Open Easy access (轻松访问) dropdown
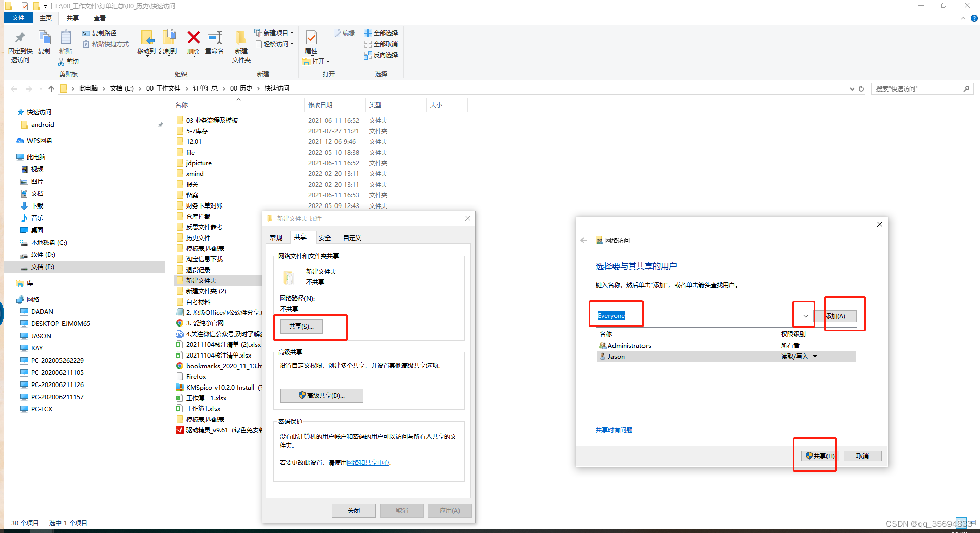The height and width of the screenshot is (533, 980). [274, 44]
